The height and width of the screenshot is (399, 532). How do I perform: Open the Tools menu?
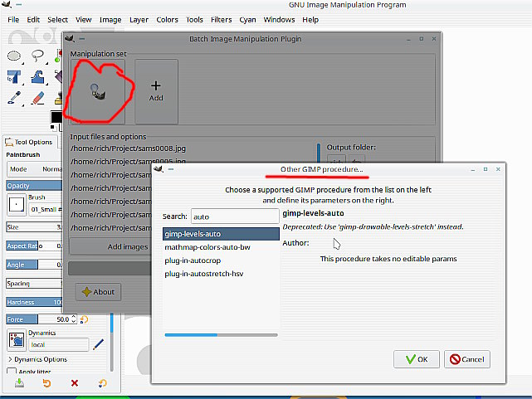click(194, 20)
